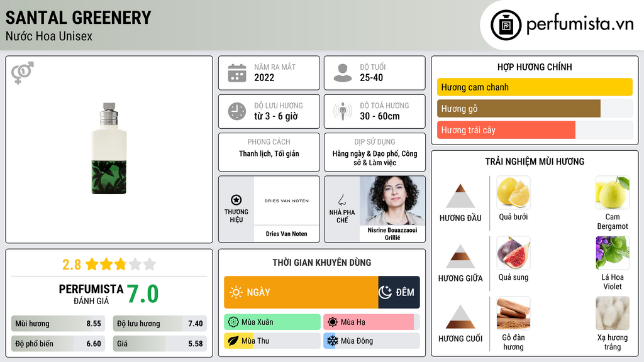Select the Đêm nighttime segment
644x362 pixels.
[x=399, y=292]
